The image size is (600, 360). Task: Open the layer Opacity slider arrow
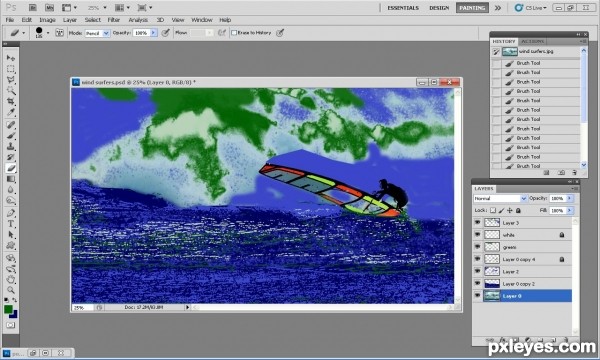pyautogui.click(x=569, y=198)
